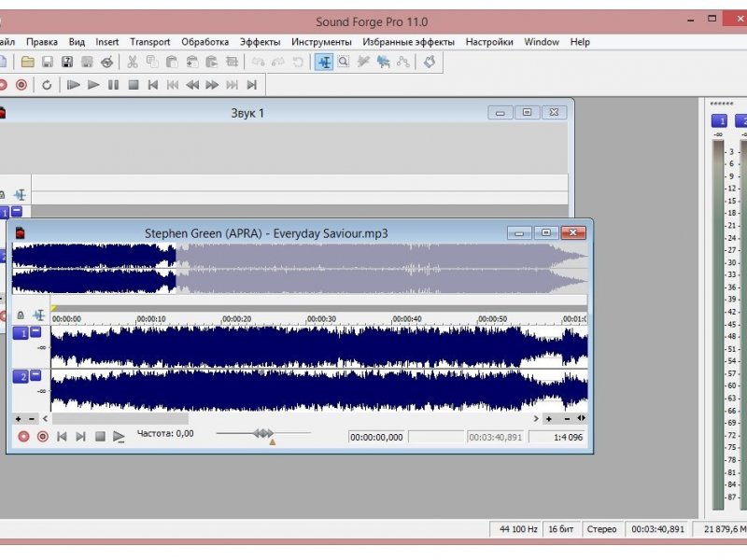Click the Record button in transport bar
Viewport: 747px width, 560px height.
(21, 85)
